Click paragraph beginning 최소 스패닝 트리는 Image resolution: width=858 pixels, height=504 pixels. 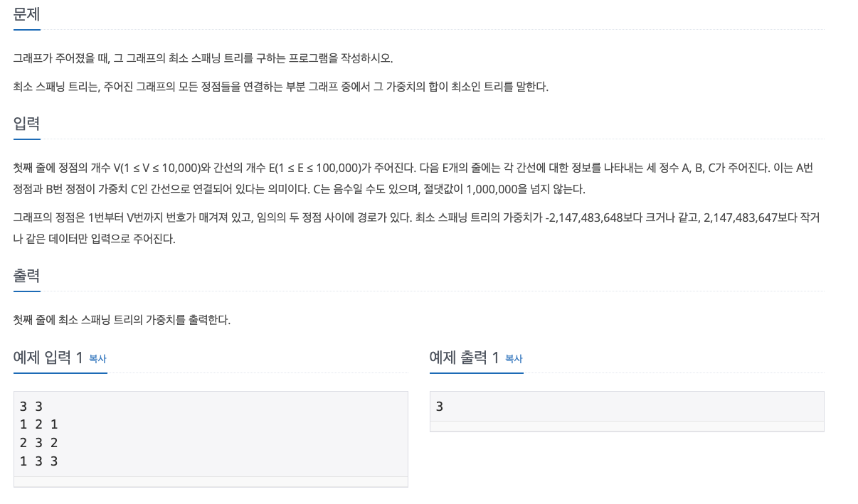(281, 87)
